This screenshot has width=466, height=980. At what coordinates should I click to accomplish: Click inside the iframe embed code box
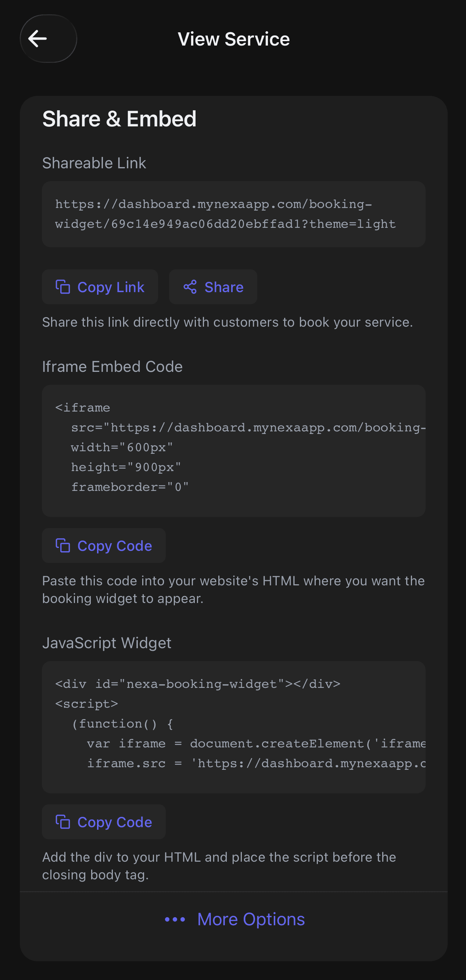233,450
